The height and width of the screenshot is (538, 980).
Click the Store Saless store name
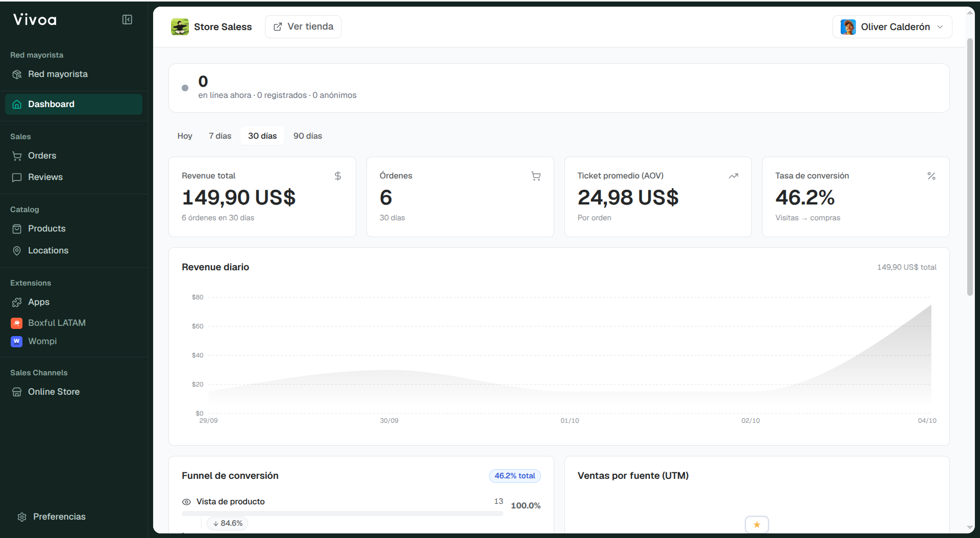(x=223, y=27)
